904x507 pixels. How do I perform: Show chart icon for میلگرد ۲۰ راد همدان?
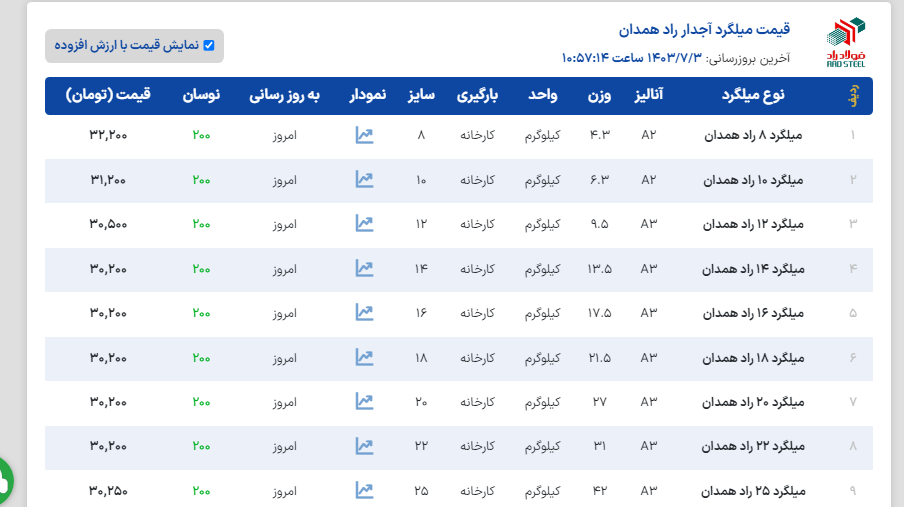point(364,401)
